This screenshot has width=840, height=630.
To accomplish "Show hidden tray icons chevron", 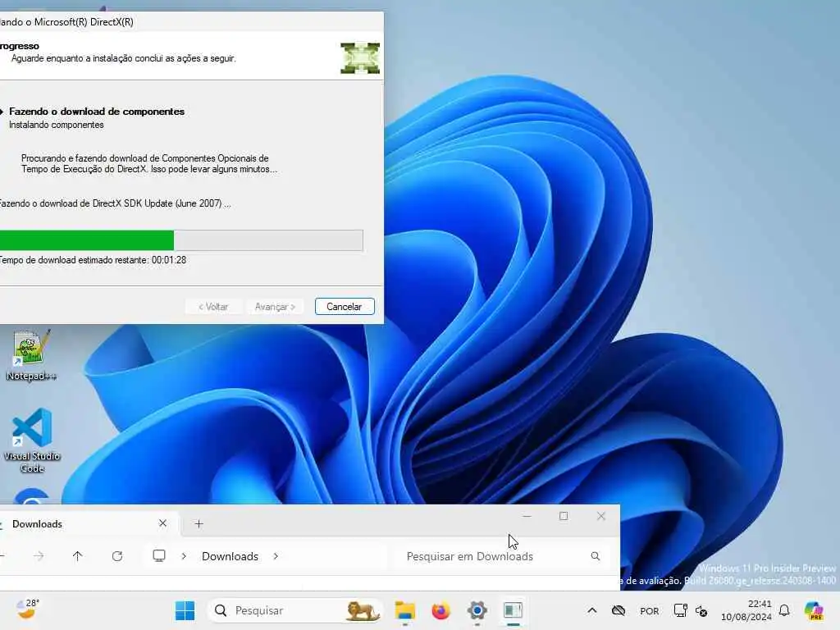I will [592, 610].
